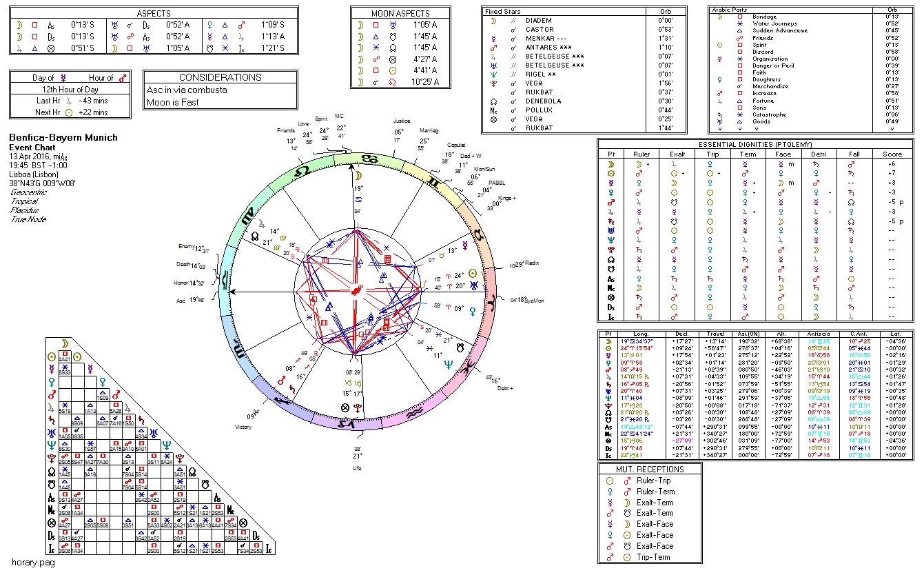Click 'Asc in via combusta' consideration

(x=187, y=90)
